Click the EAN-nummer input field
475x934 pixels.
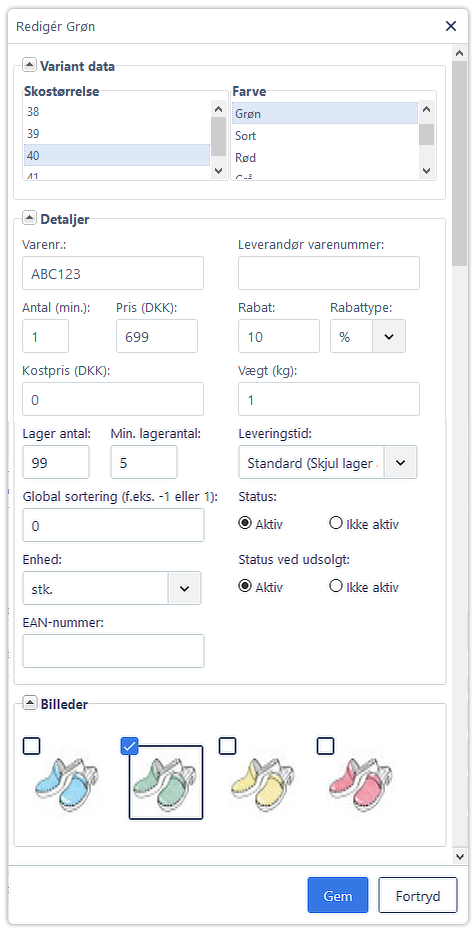pos(113,651)
